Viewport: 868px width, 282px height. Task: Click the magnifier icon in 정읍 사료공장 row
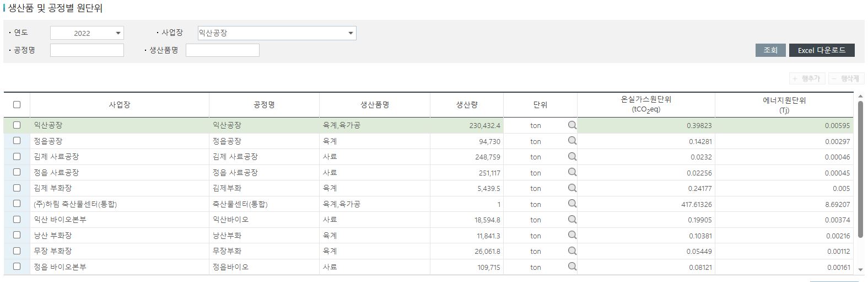pyautogui.click(x=572, y=172)
